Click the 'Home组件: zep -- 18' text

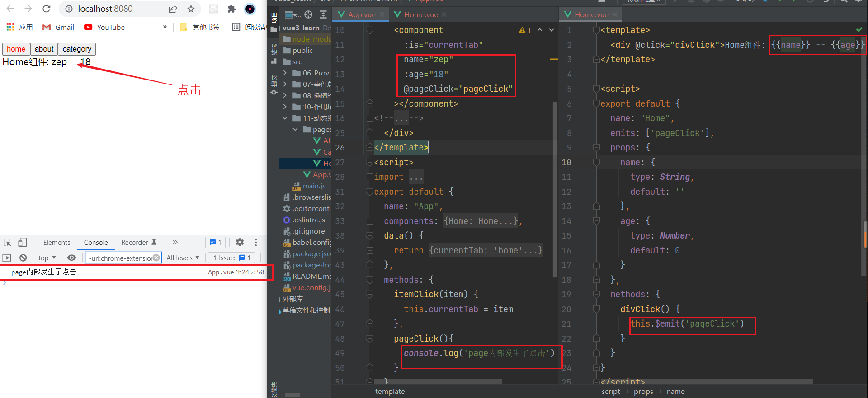pyautogui.click(x=47, y=62)
